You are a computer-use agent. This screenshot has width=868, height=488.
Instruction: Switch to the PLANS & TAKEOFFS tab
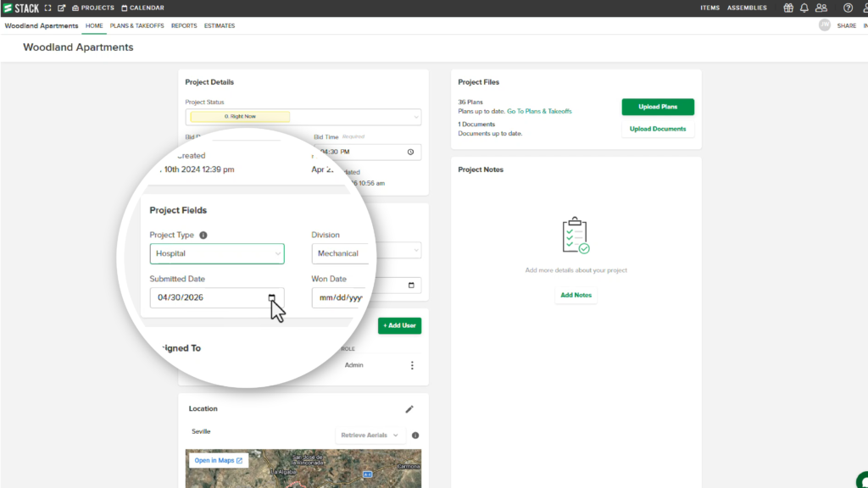(136, 26)
